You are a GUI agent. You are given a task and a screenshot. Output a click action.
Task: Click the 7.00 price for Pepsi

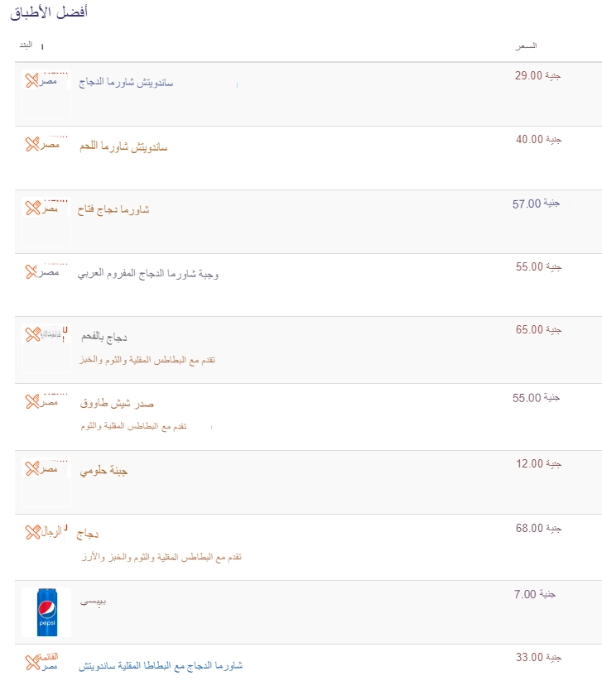pyautogui.click(x=535, y=594)
